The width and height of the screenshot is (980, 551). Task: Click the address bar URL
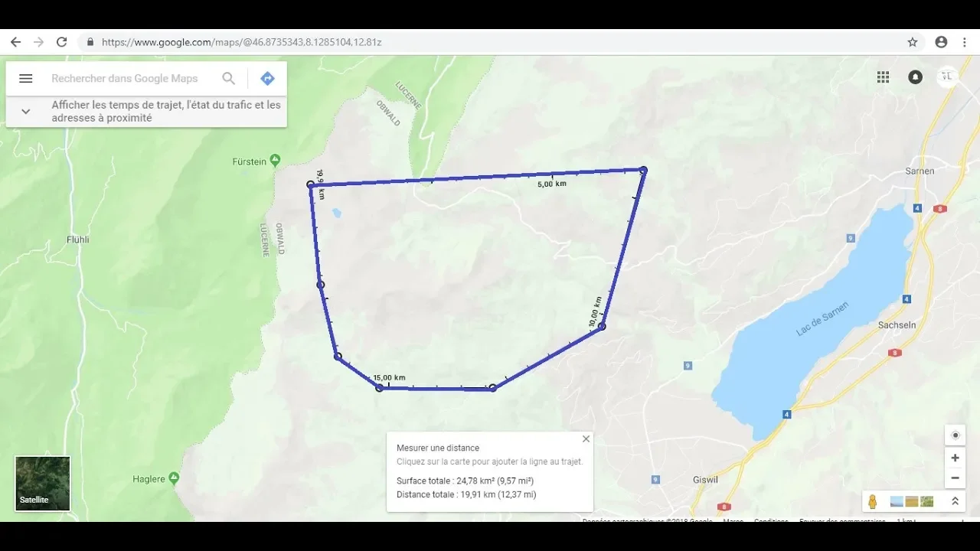(x=241, y=42)
